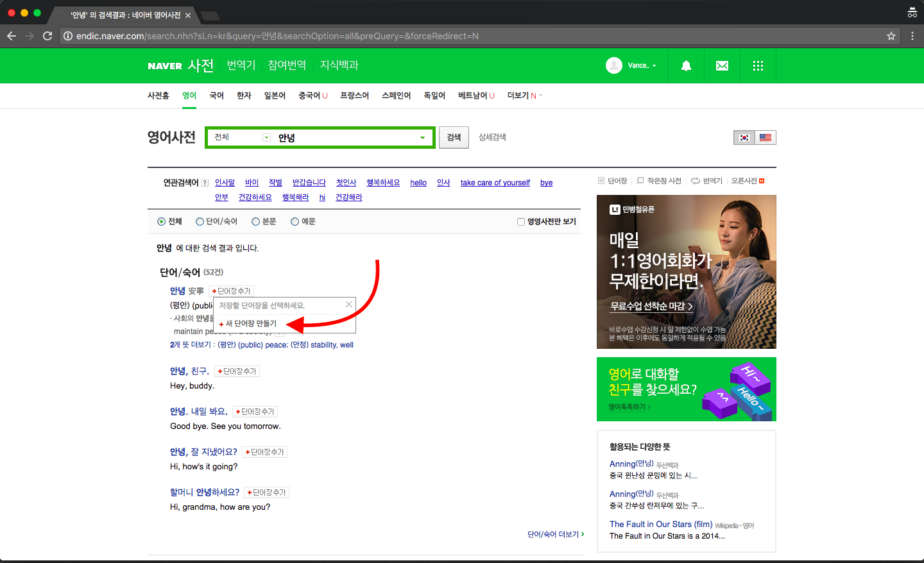Switch to 베트남어 dictionary tab
This screenshot has height=563, width=924.
[476, 96]
